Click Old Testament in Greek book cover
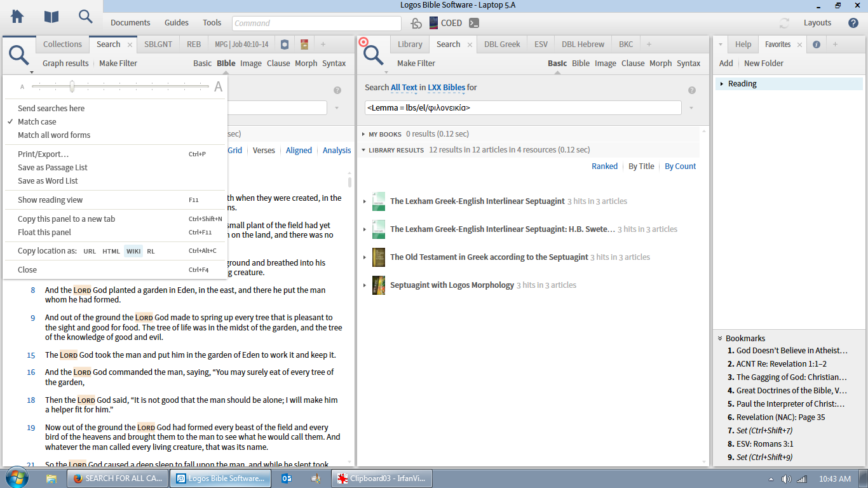 [x=379, y=257]
